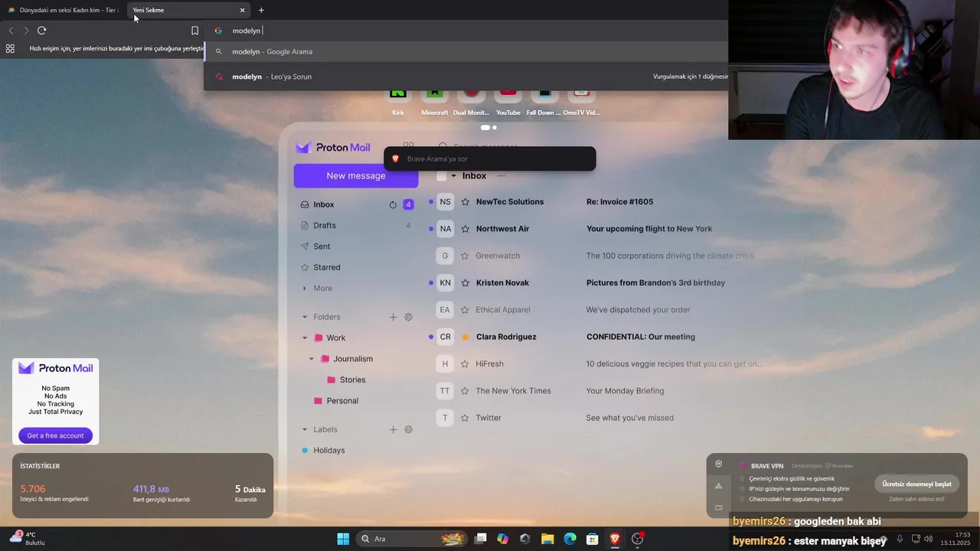Click the BRAVE VPN title text

[x=767, y=466]
